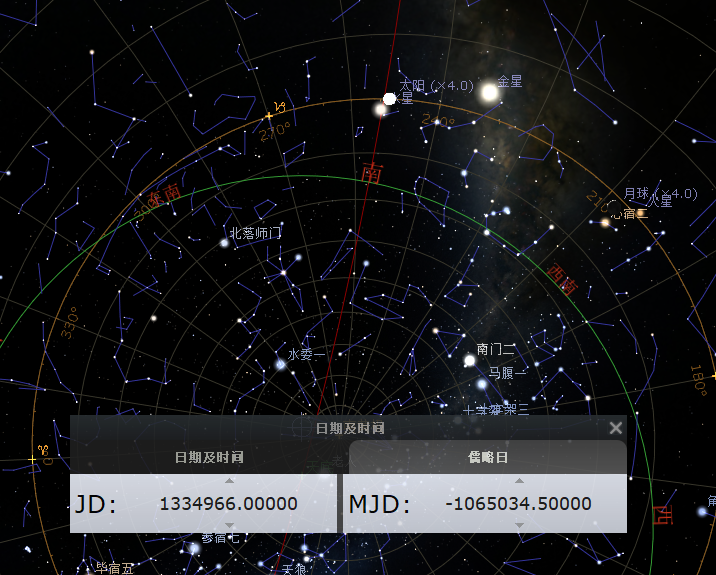
Task: Click the 东南 direction marker
Action: pos(164,195)
